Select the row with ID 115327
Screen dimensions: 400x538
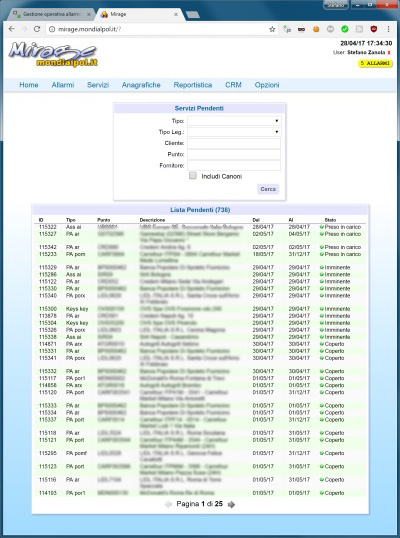(200, 237)
